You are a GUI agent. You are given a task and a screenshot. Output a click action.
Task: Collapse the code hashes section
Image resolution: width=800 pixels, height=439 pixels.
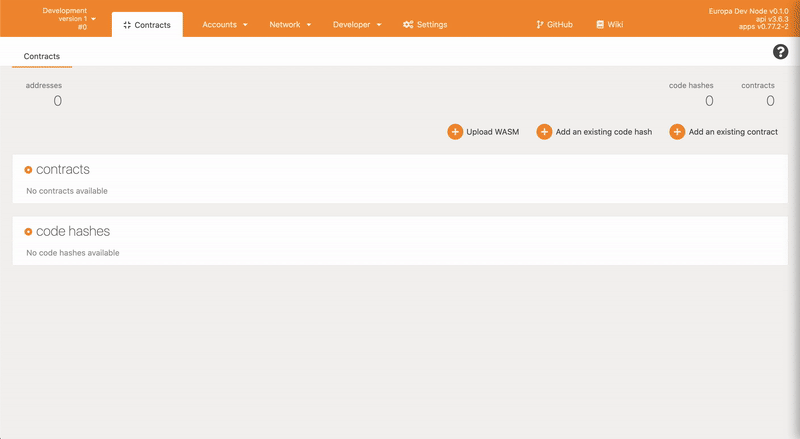pyautogui.click(x=28, y=232)
